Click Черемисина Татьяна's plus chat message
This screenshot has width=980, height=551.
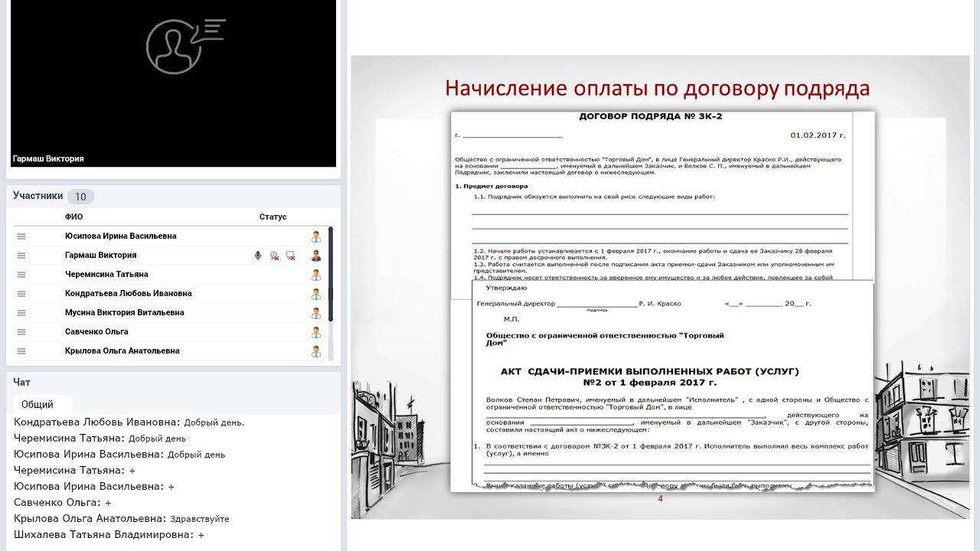click(x=74, y=471)
